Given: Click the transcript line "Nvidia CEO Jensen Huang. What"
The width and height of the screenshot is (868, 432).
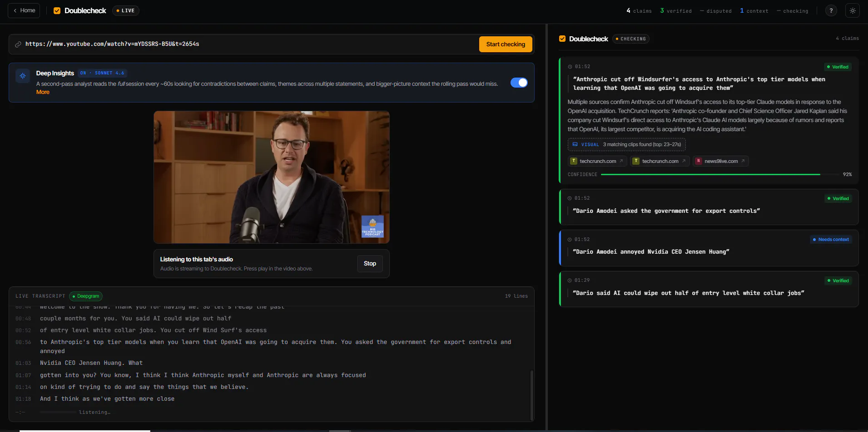Looking at the screenshot, I should point(91,363).
